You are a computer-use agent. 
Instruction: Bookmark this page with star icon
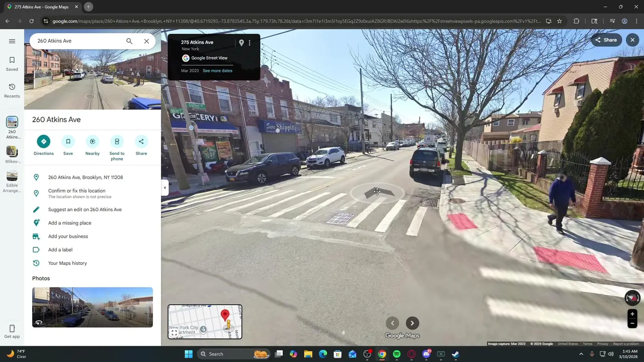pos(559,21)
